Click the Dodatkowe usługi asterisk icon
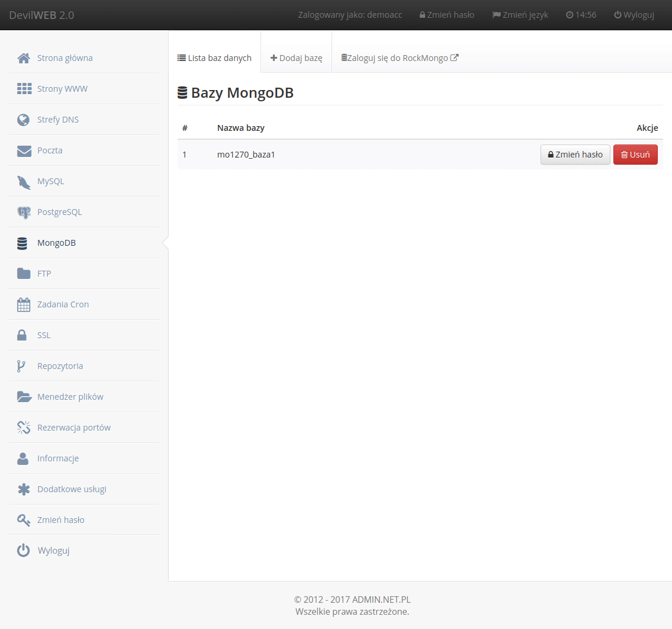 [x=24, y=489]
